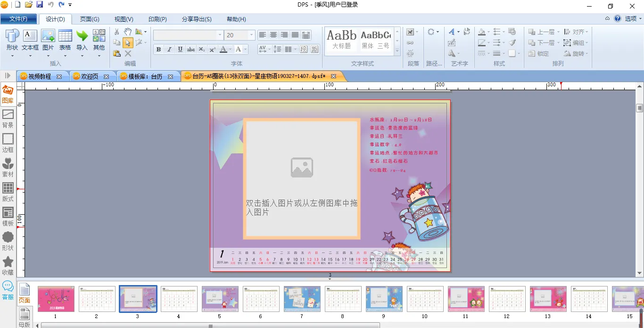Switch to the 欢迎页 document tab

click(x=90, y=76)
